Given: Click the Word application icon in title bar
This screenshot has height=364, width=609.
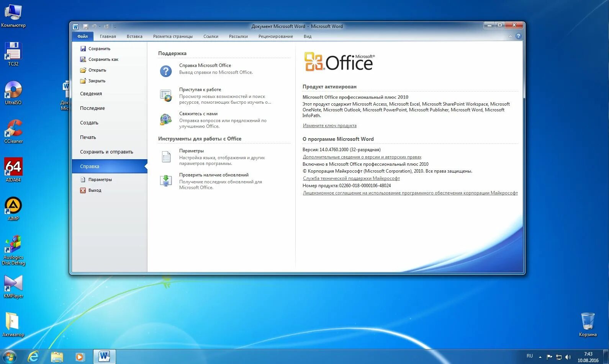Looking at the screenshot, I should point(75,26).
